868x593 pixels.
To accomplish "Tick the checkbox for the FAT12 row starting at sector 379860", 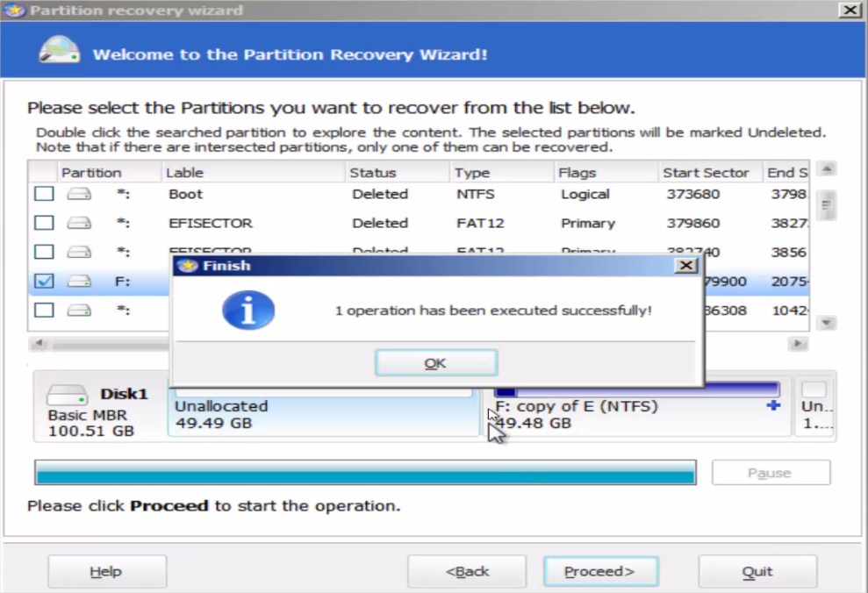I will point(44,223).
